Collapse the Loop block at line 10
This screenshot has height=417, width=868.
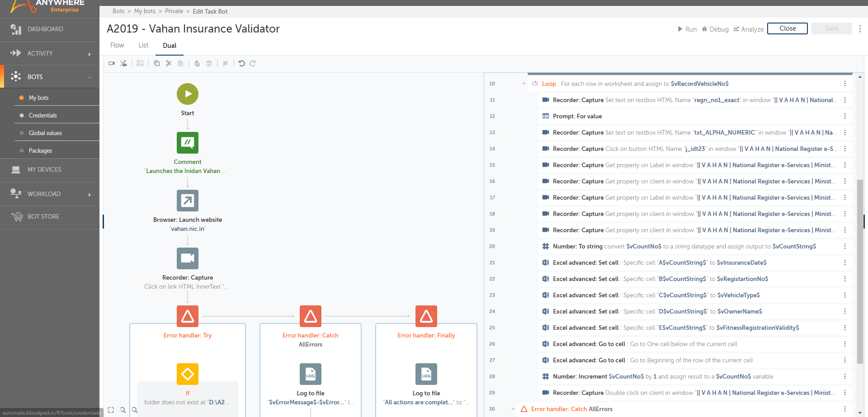coord(524,84)
